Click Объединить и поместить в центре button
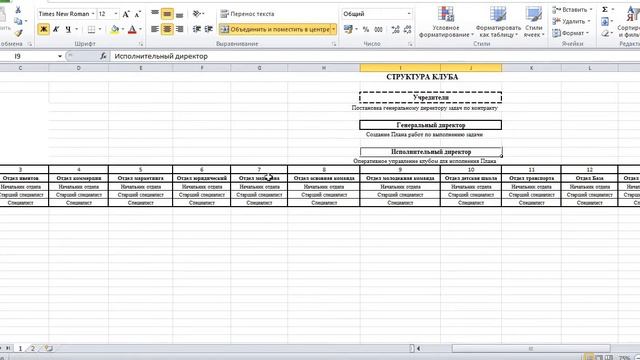The width and height of the screenshot is (640, 360). pos(275,29)
